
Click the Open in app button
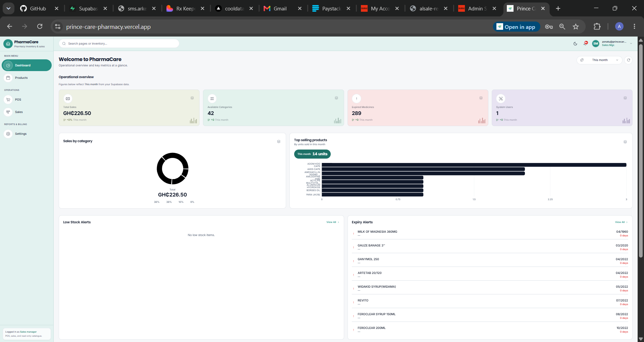[x=516, y=27]
